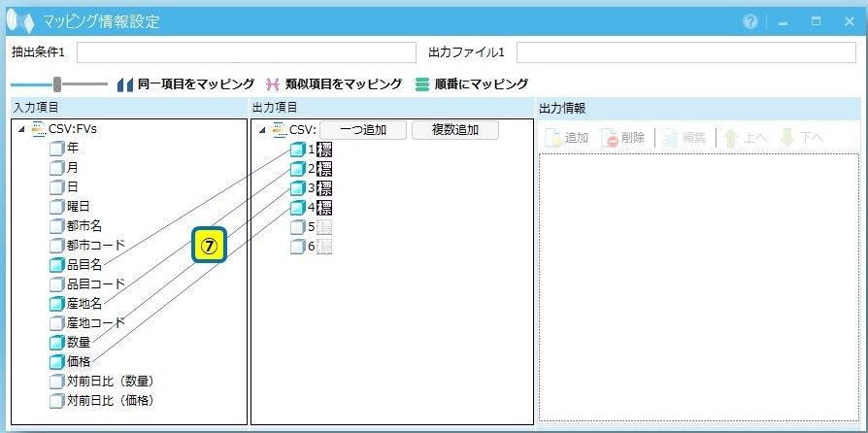Screen dimensions: 868x433
Task: Click the cube icon next to 年
Action: click(x=57, y=149)
